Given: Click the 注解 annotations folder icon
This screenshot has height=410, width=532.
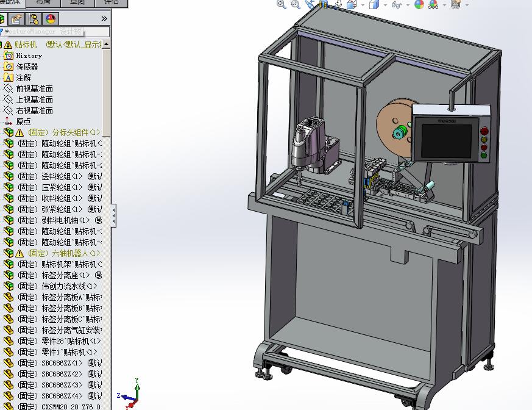Looking at the screenshot, I should coord(9,77).
